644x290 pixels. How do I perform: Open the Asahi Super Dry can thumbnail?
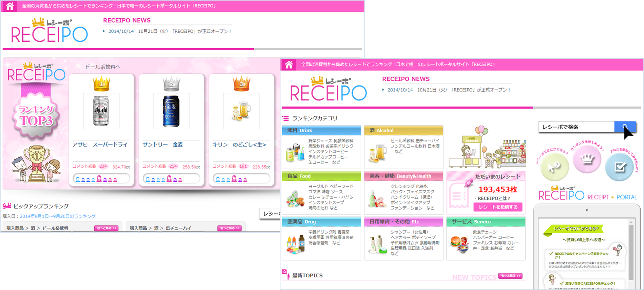[x=101, y=111]
